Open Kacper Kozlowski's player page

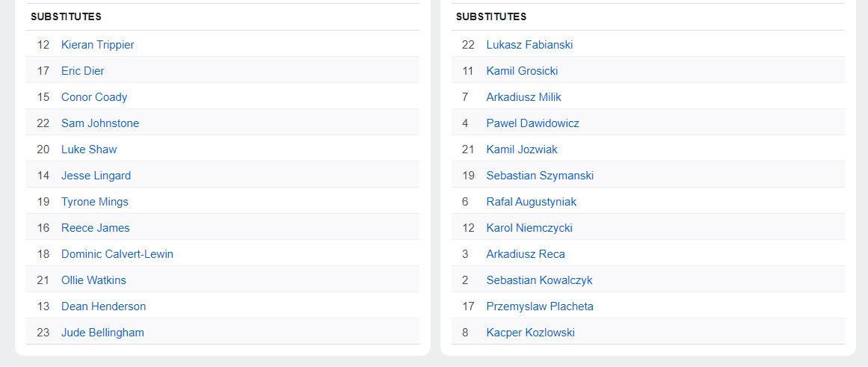(530, 333)
